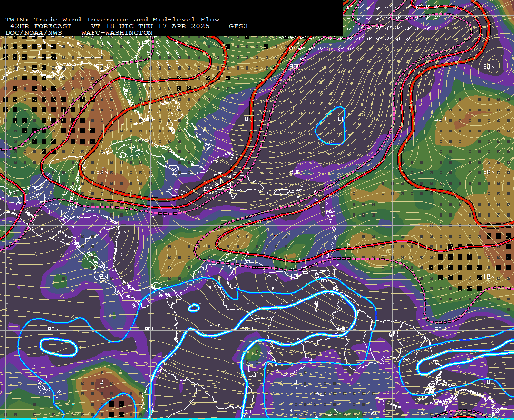Select the '42HR FORECAST' header text
514x420 pixels.
(x=41, y=26)
